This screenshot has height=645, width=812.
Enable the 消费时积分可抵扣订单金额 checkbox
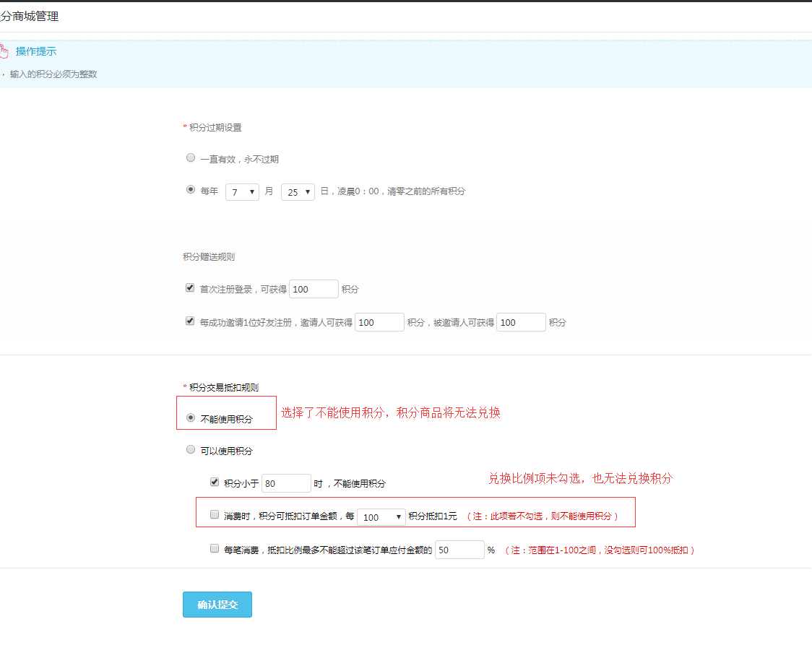215,515
